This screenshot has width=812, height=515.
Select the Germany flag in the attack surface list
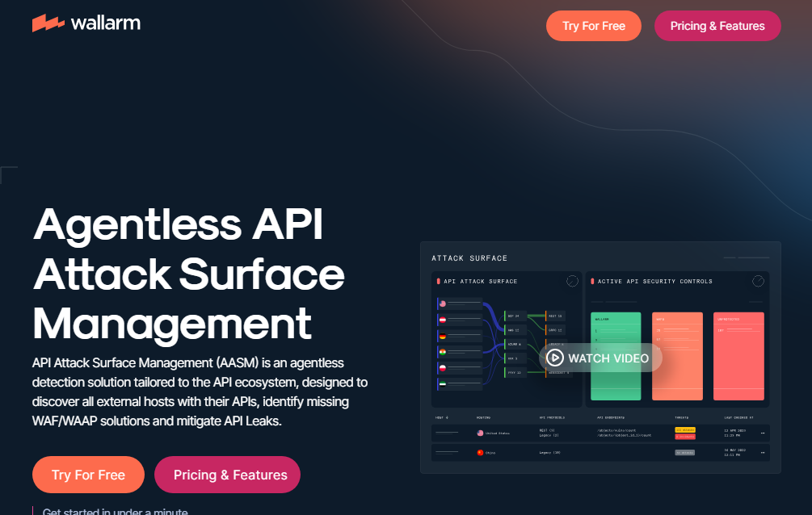pyautogui.click(x=442, y=335)
